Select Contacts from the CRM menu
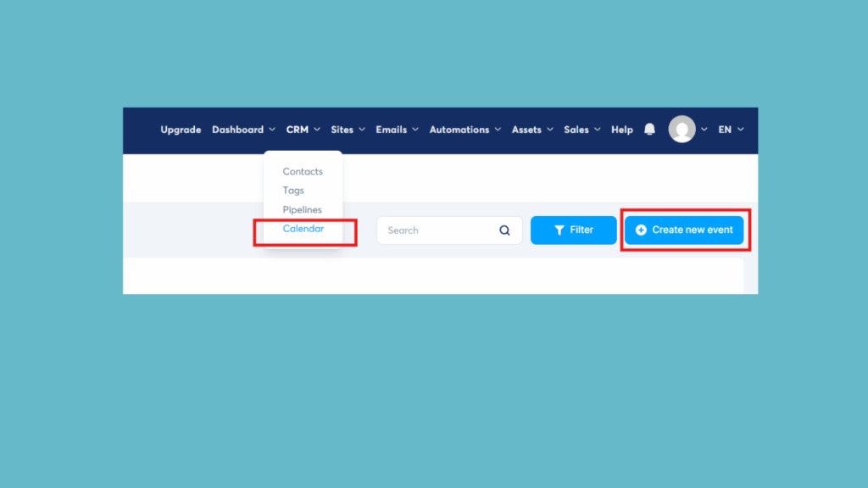Image resolution: width=868 pixels, height=488 pixels. pyautogui.click(x=302, y=171)
